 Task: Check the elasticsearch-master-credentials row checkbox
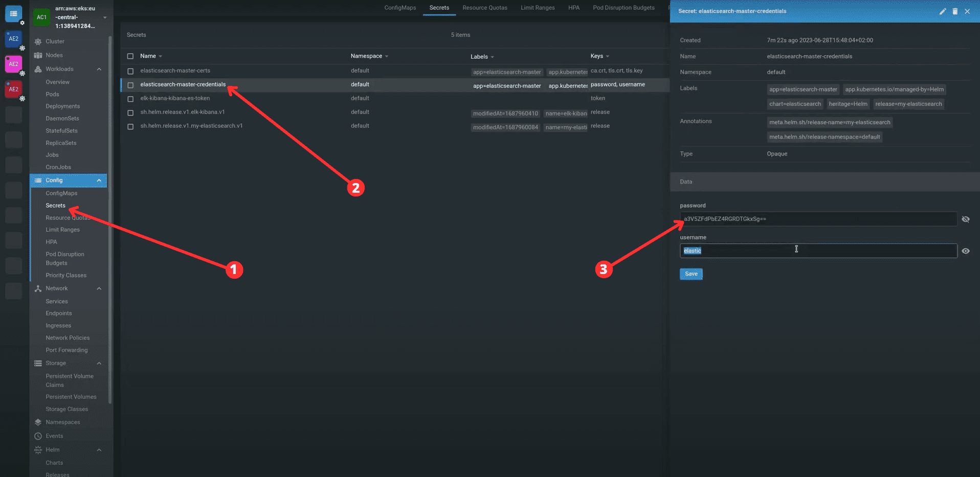[x=130, y=85]
